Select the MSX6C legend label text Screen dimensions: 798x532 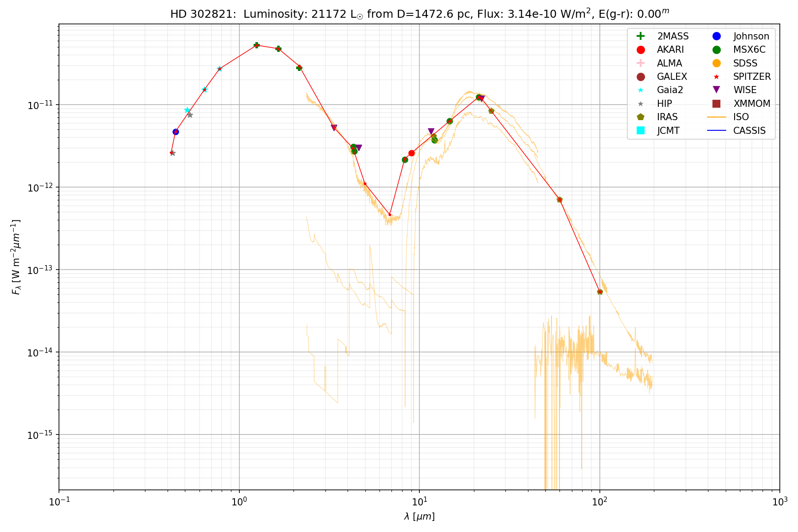(x=749, y=50)
